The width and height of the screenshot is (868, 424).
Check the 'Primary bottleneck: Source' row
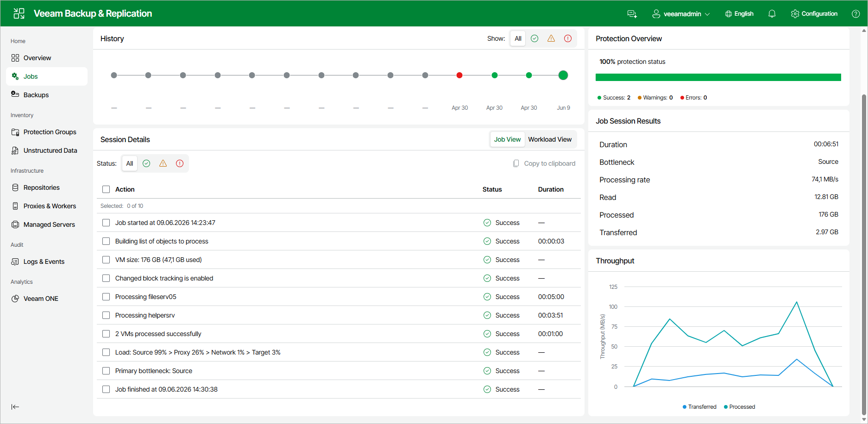click(x=106, y=371)
